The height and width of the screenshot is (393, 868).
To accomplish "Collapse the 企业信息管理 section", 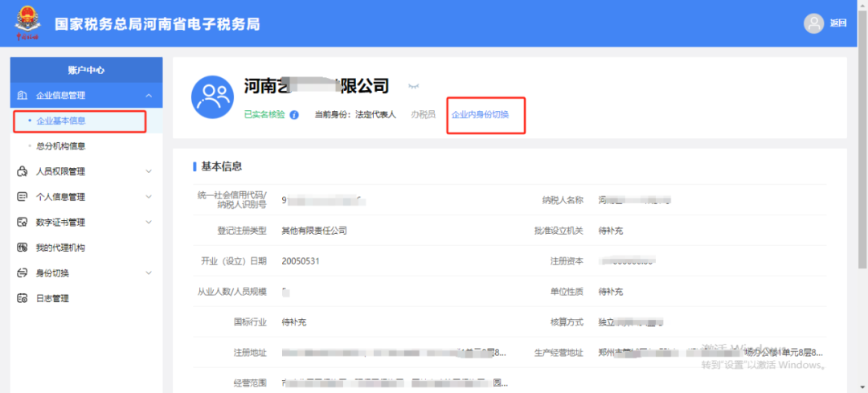I will (x=149, y=96).
